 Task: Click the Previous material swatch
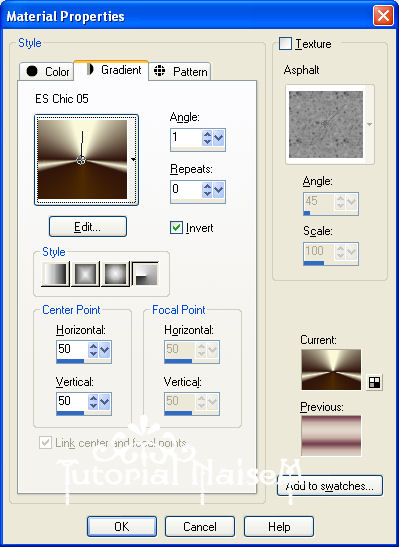point(331,435)
